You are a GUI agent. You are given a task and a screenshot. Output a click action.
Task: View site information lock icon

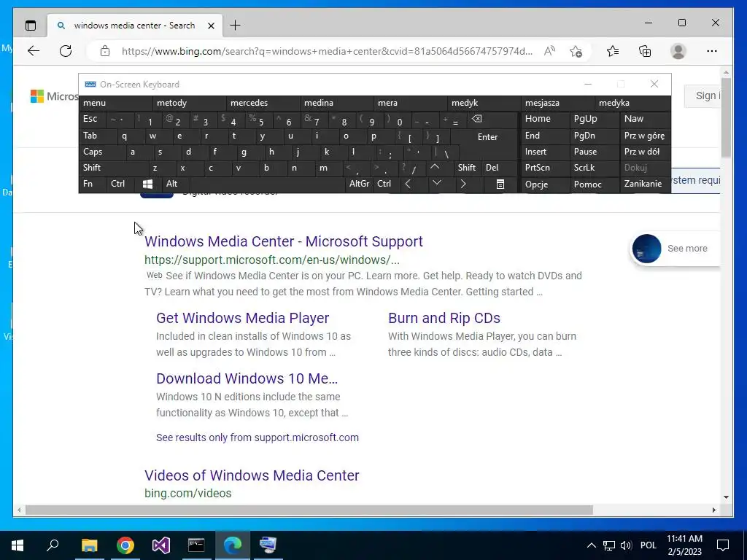tap(105, 51)
